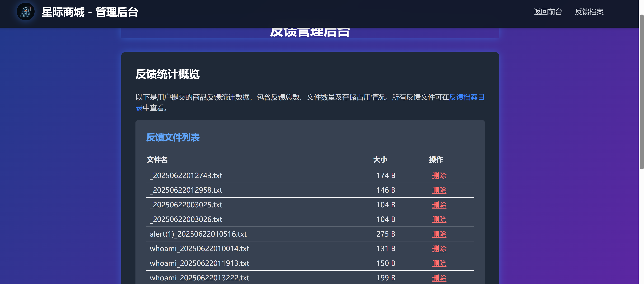The height and width of the screenshot is (284, 644).
Task: Select filename whoami_20250622013222.txt
Action: pos(199,278)
